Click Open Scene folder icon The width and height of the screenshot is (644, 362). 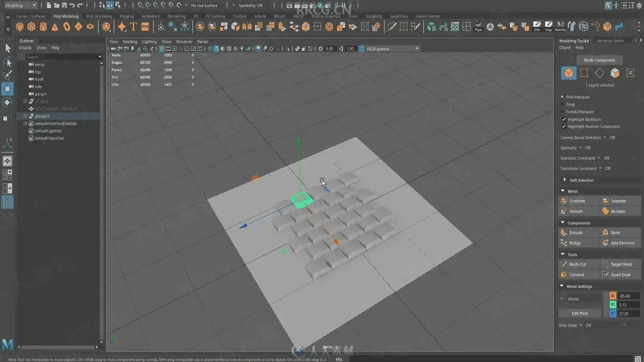[x=57, y=5]
